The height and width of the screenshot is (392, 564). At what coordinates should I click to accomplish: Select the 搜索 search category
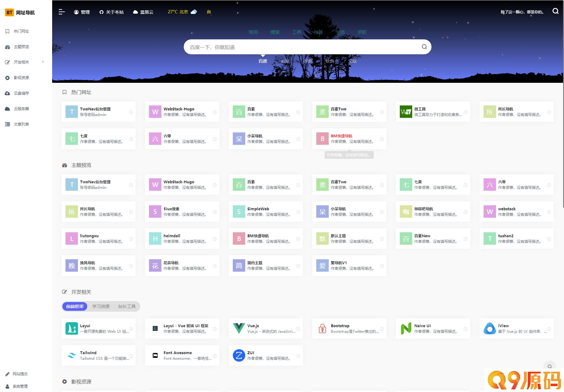(x=275, y=32)
